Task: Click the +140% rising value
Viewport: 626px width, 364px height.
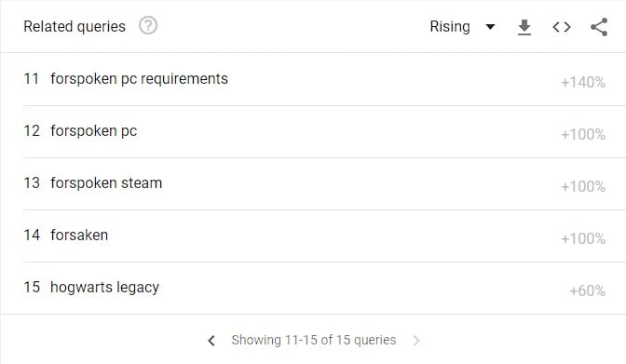Action: click(x=583, y=83)
